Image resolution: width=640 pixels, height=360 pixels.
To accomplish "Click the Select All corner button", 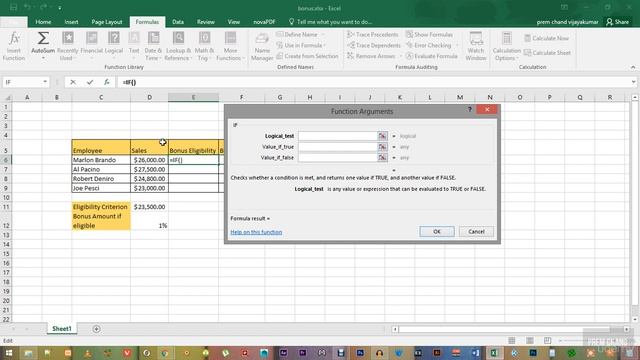I will [7, 97].
